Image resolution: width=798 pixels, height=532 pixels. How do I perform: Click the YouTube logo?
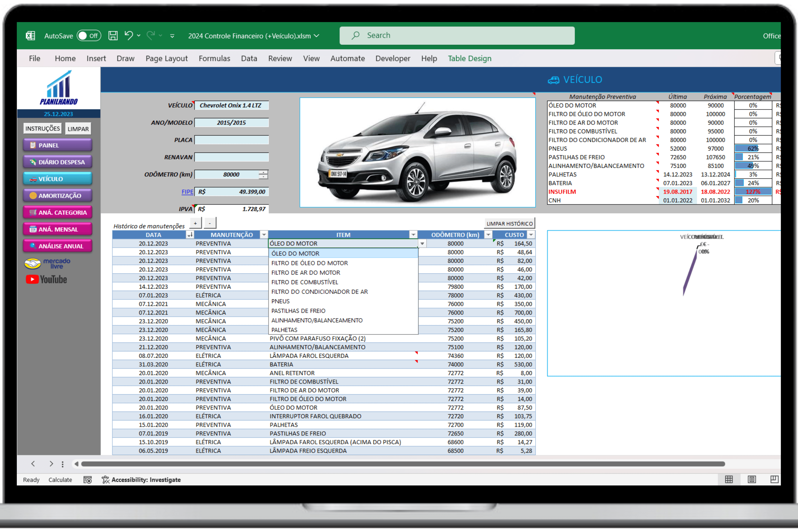pyautogui.click(x=46, y=280)
